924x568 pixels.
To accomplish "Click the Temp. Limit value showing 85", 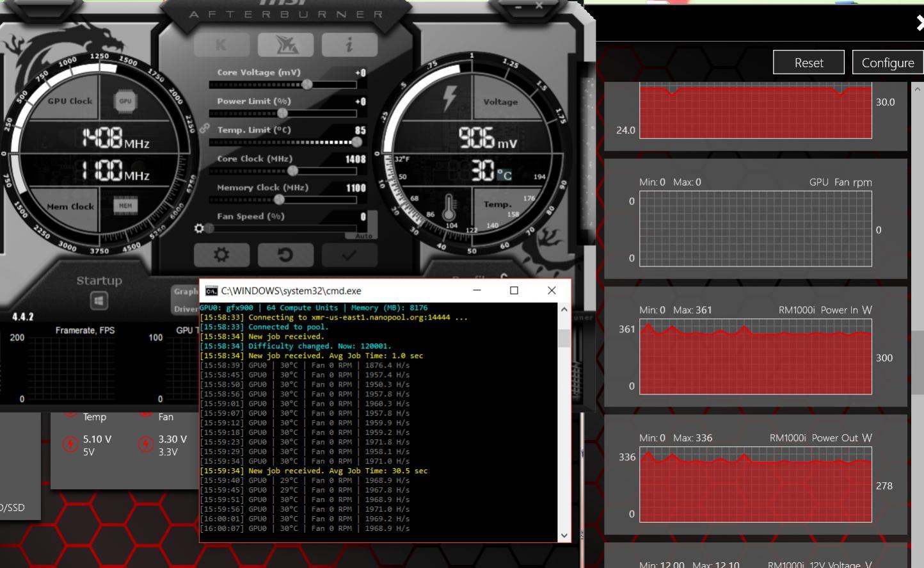I will 360,130.
